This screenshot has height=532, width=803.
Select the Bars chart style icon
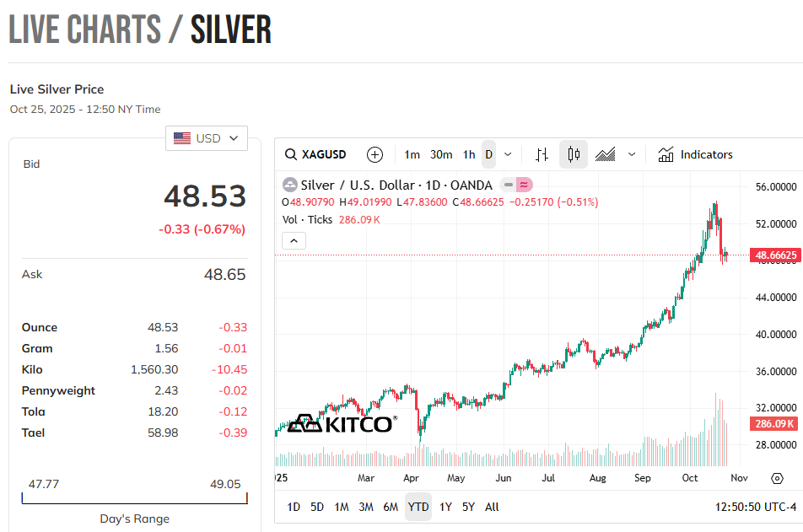click(542, 155)
